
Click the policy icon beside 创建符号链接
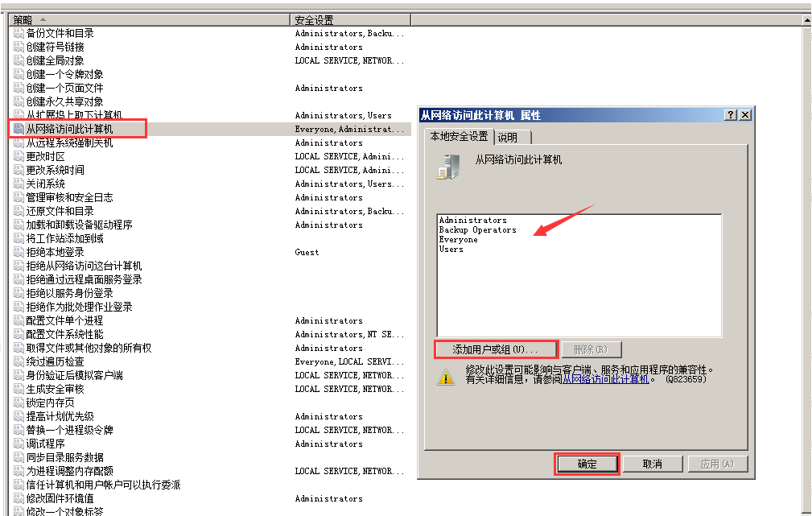pos(19,47)
